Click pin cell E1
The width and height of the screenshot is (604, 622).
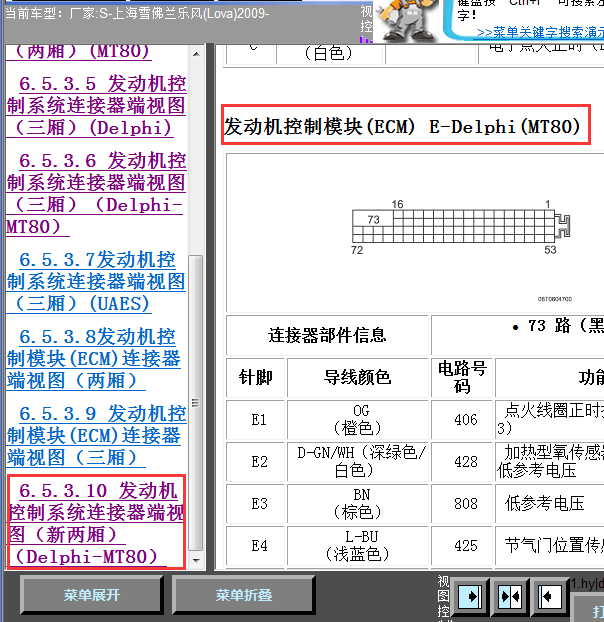click(x=255, y=420)
